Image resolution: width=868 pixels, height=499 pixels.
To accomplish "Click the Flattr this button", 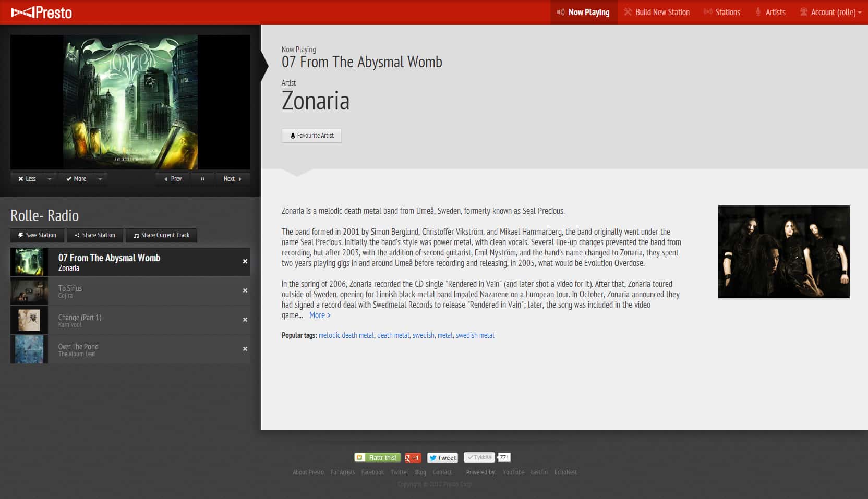I will [x=378, y=457].
